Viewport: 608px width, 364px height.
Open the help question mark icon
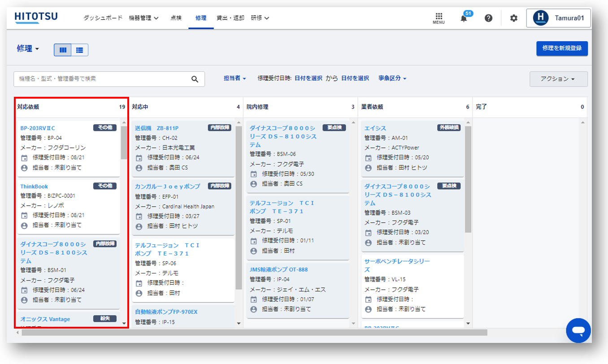489,18
